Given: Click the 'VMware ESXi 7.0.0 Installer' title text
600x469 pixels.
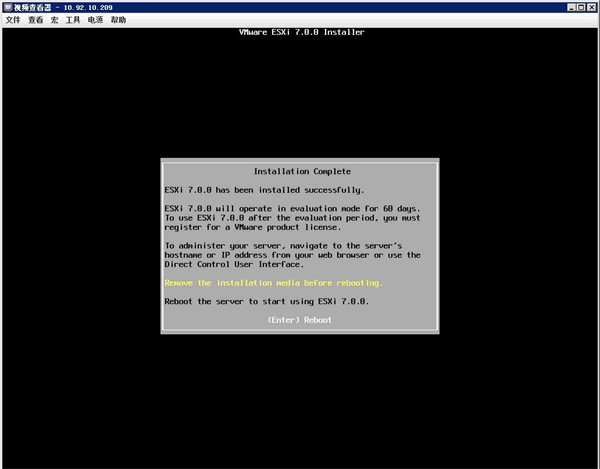Looking at the screenshot, I should point(302,32).
